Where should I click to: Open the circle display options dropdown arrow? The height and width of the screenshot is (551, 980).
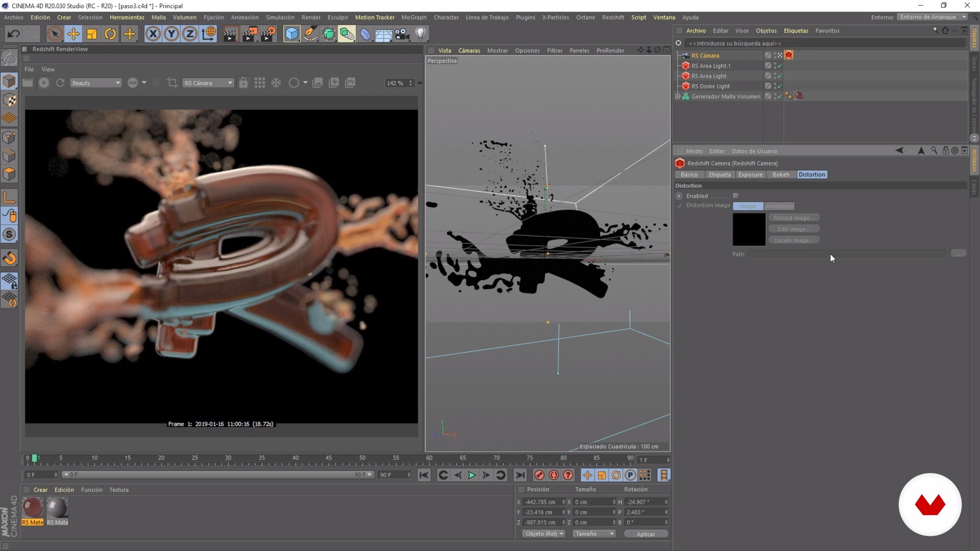[x=306, y=83]
